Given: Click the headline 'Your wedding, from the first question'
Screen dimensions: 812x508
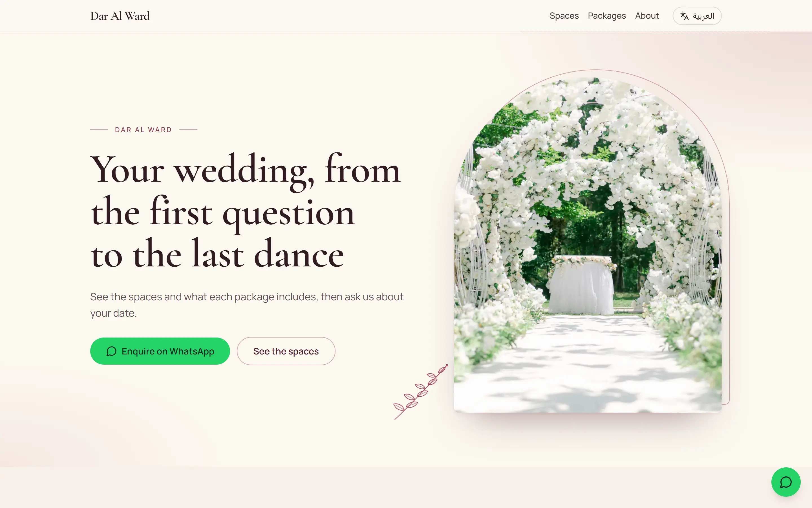Looking at the screenshot, I should [246, 211].
